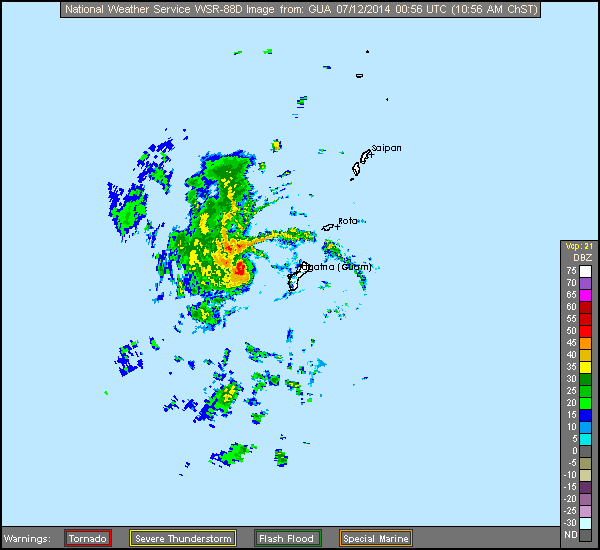
Task: Click the Vcp: 21 label above scale
Action: pos(579,246)
